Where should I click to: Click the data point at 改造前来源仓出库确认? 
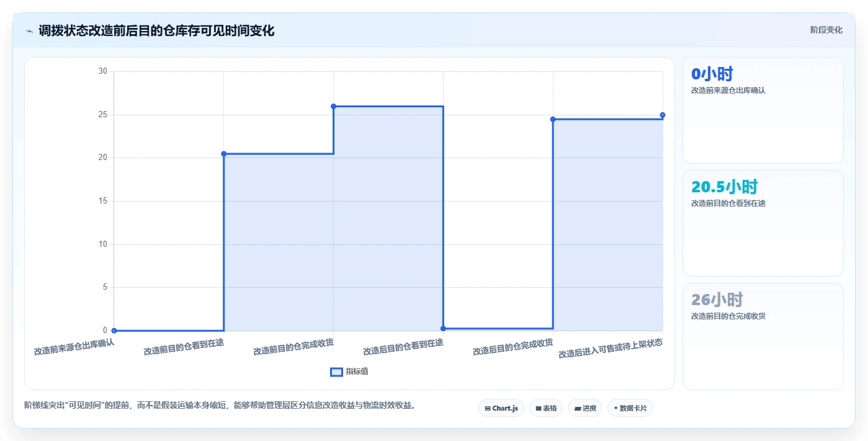(114, 331)
